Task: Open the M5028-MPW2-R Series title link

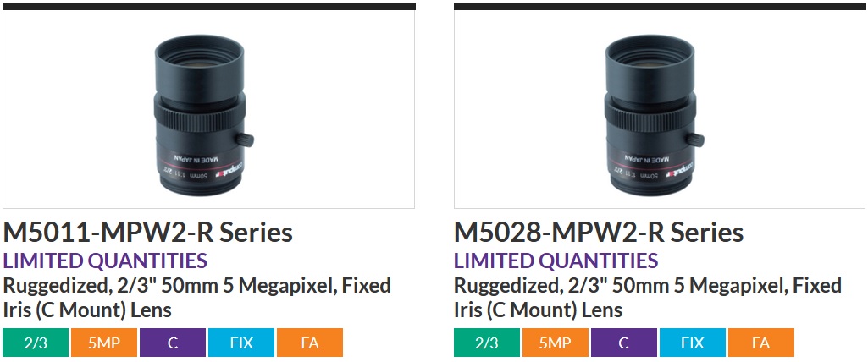Action: tap(599, 233)
